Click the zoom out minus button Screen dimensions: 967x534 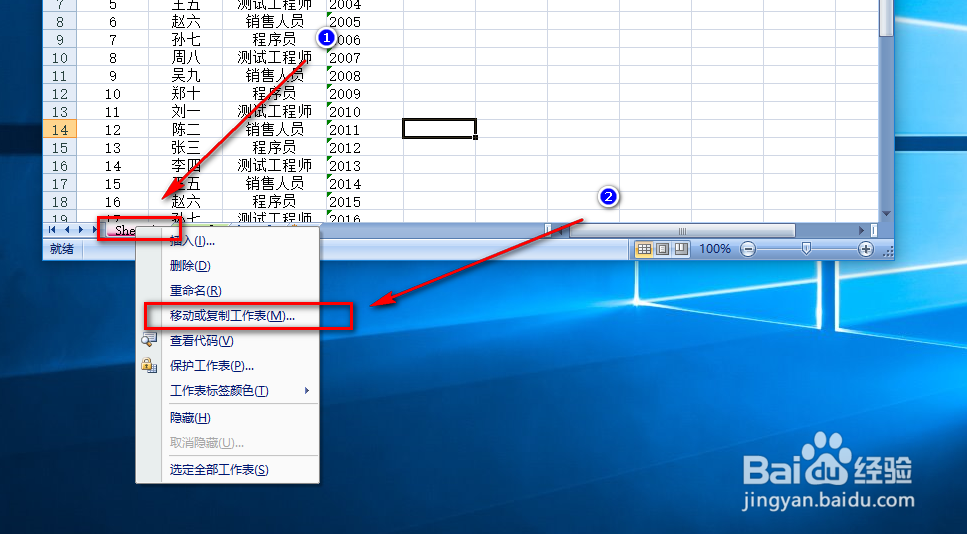(x=747, y=249)
